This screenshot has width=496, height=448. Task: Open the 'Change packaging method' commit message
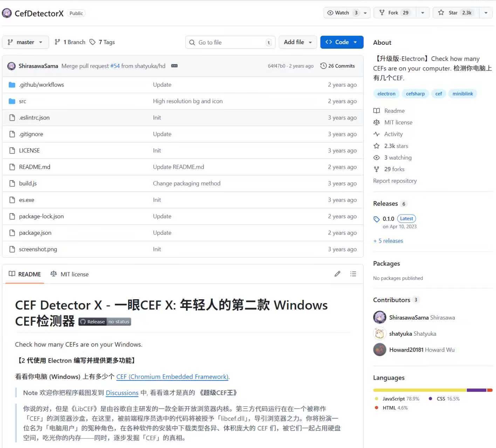187,183
